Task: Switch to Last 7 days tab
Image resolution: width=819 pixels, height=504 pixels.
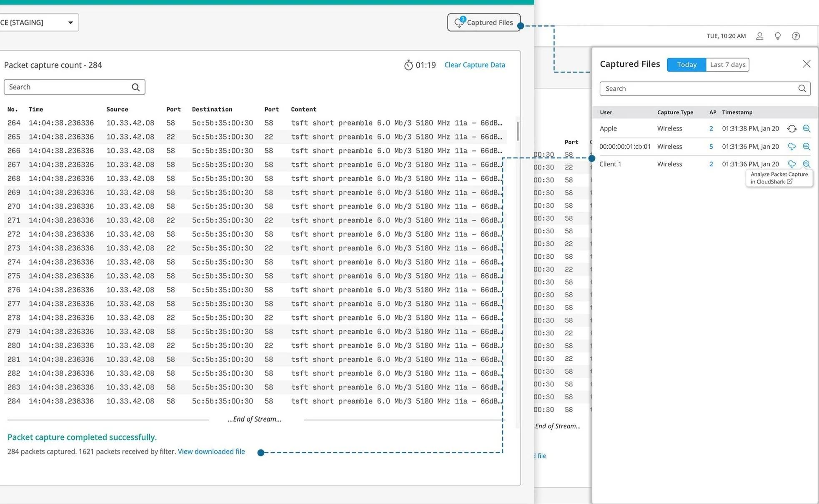Action: click(727, 65)
